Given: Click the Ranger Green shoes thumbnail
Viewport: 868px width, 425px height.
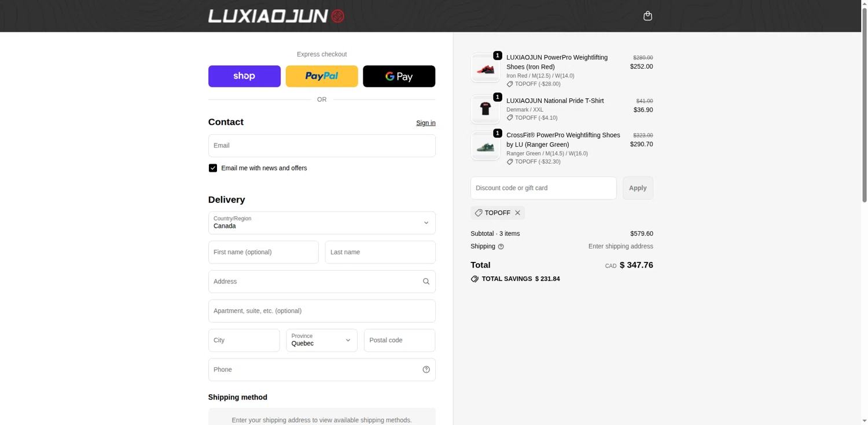Looking at the screenshot, I should tap(485, 146).
